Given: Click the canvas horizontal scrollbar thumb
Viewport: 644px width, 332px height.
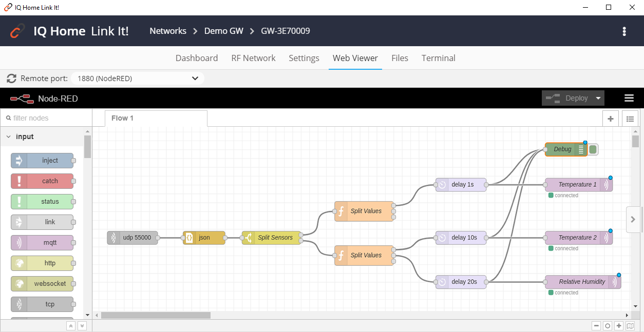Looking at the screenshot, I should [156, 315].
